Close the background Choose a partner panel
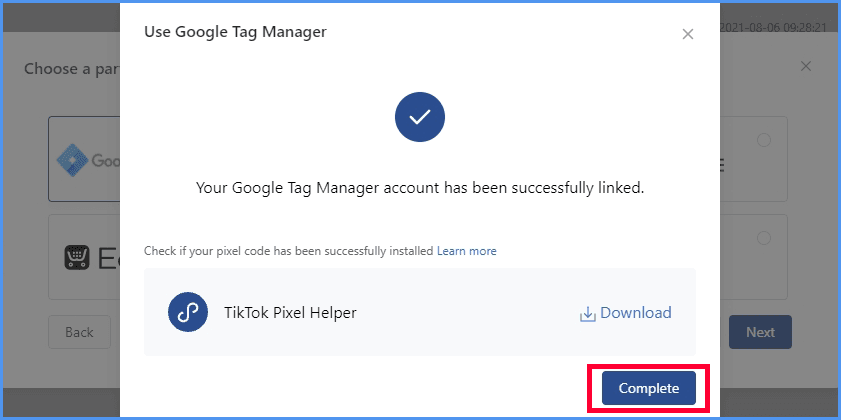The height and width of the screenshot is (420, 841). 806,66
